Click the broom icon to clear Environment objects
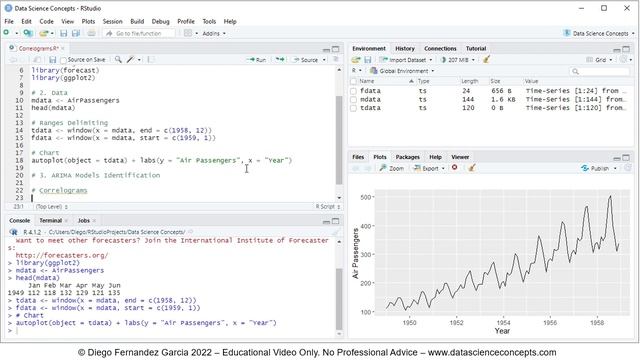Screen dimensions: 640x360 (486, 60)
